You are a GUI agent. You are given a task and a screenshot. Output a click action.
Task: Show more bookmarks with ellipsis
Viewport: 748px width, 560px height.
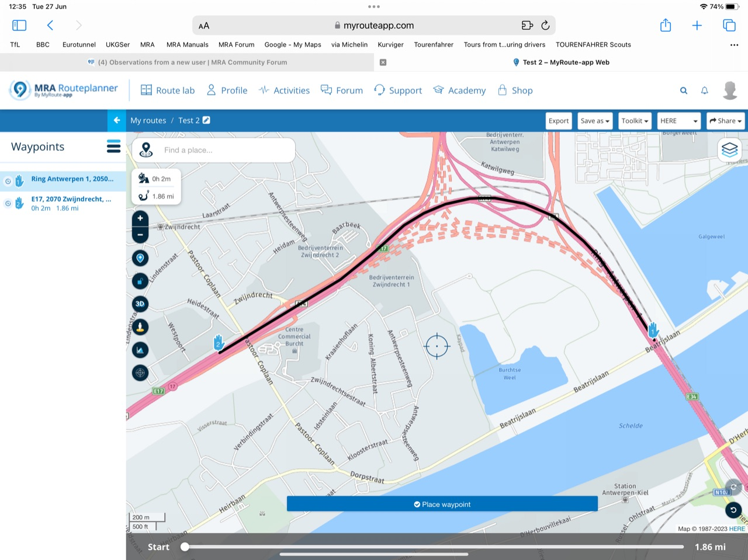pyautogui.click(x=734, y=44)
